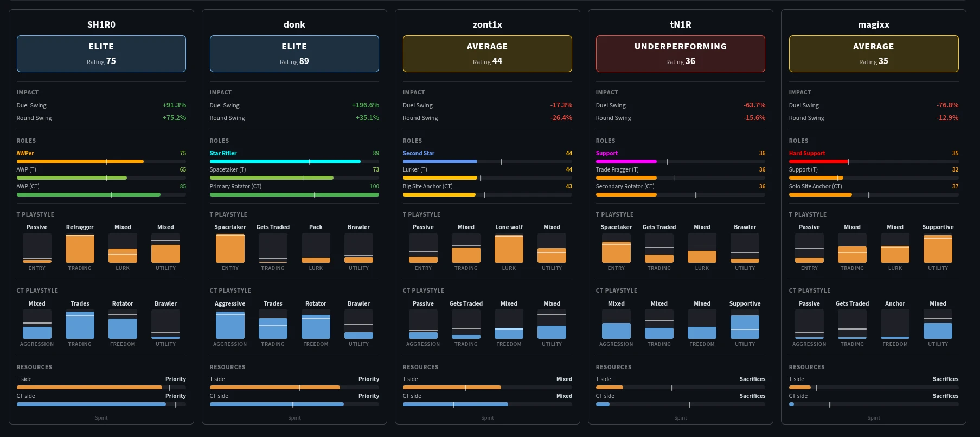
Task: Click SH1R0's orange AWPer role bar
Action: tap(80, 162)
